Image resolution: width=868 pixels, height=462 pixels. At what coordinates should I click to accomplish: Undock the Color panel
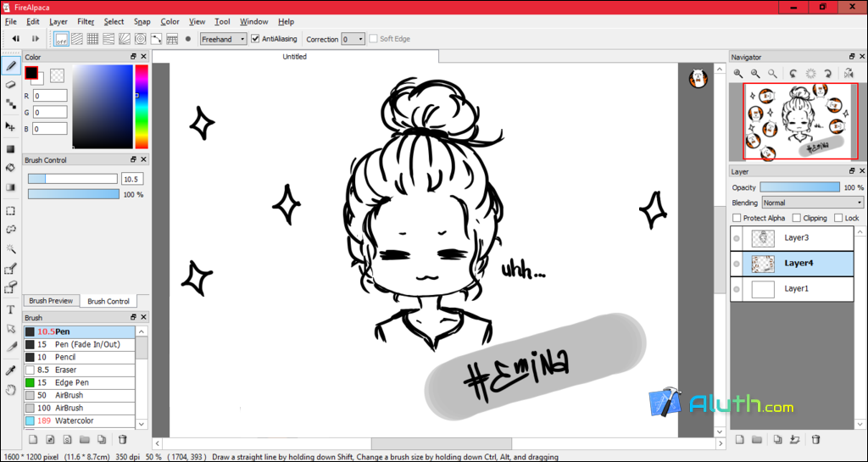pos(133,57)
